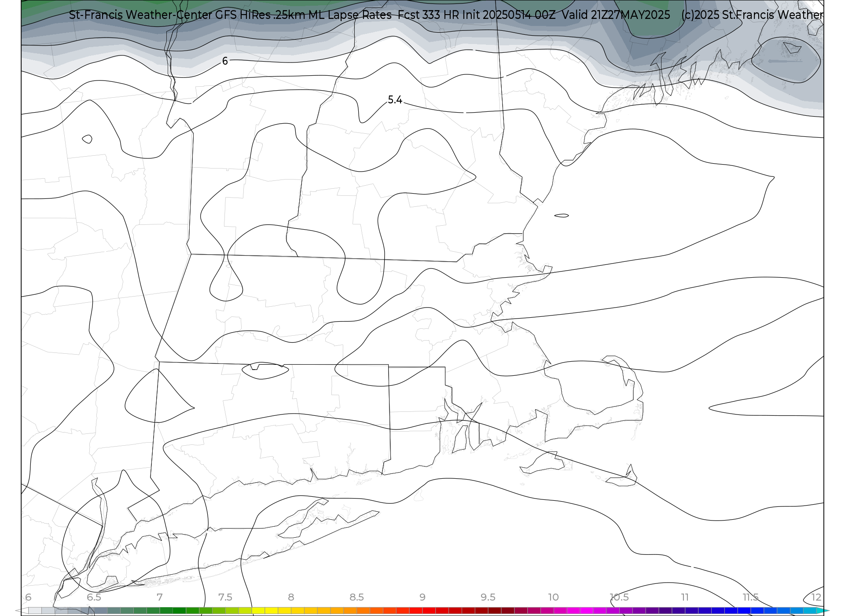Click the colorbar tick label 7
Viewport: 845px width, 616px height.
point(159,598)
